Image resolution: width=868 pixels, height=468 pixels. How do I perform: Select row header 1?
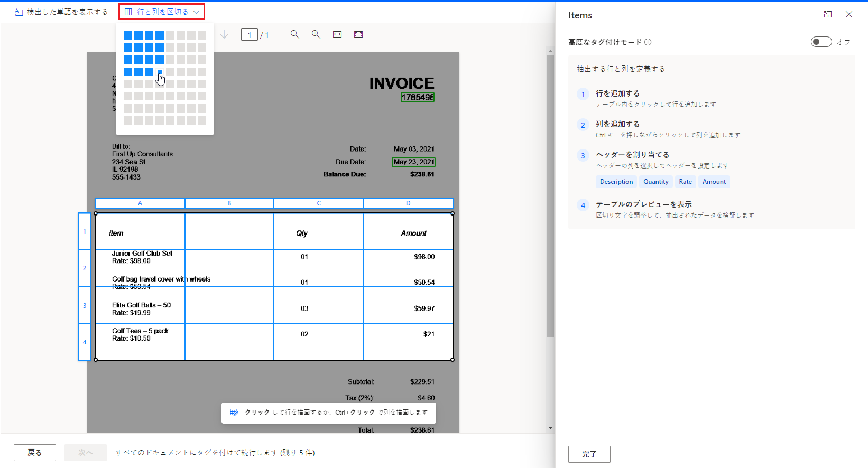coord(85,231)
